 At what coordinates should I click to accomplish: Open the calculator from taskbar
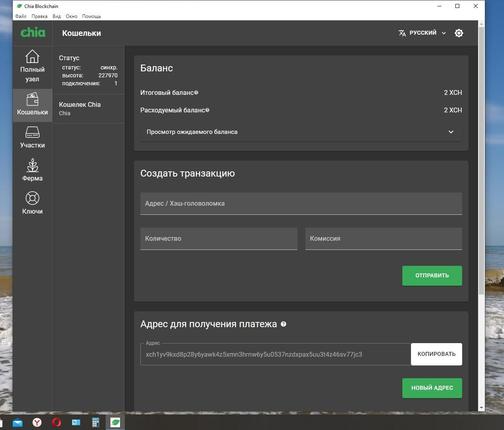coord(96,422)
